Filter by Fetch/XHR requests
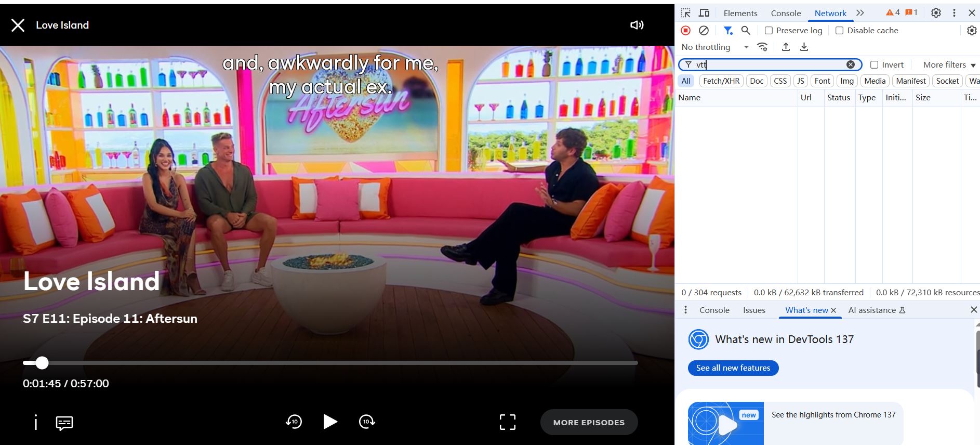The width and height of the screenshot is (980, 445). pos(721,81)
